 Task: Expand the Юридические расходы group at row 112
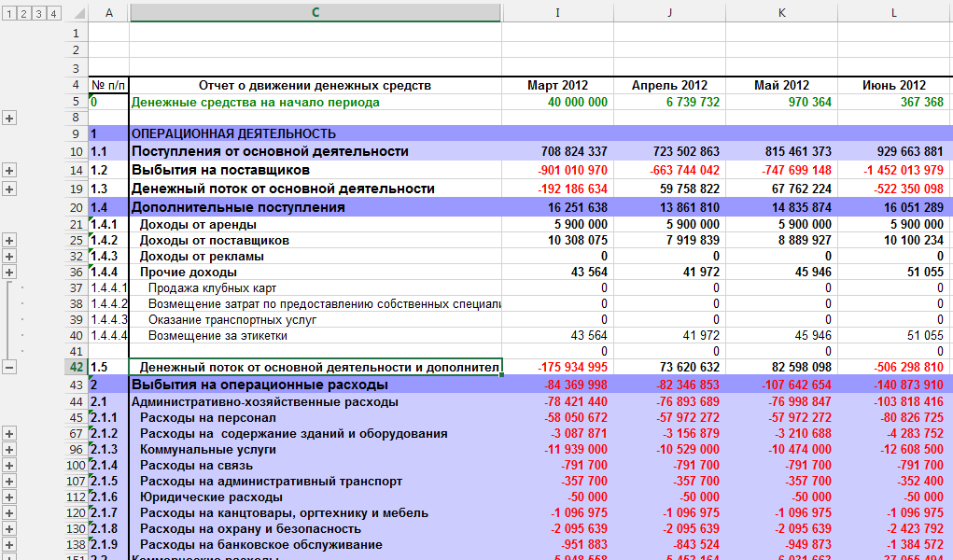pos(9,497)
